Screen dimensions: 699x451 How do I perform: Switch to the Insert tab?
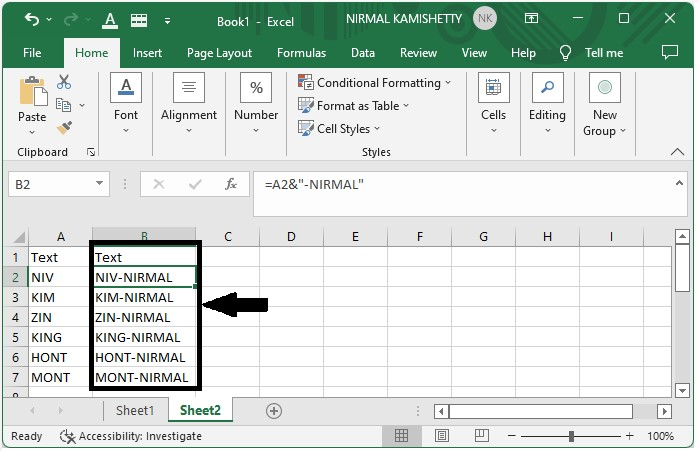[147, 53]
